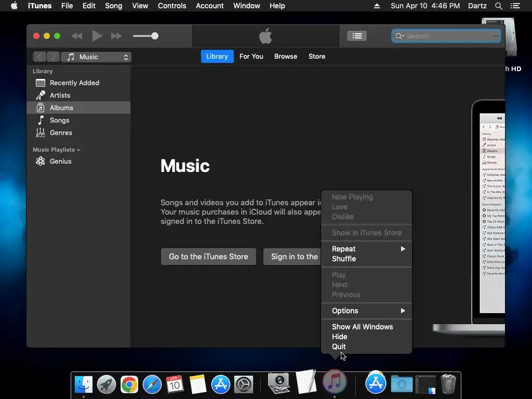Screen dimensions: 532x399
Task: Click the rewind previous track button
Action: [77, 36]
